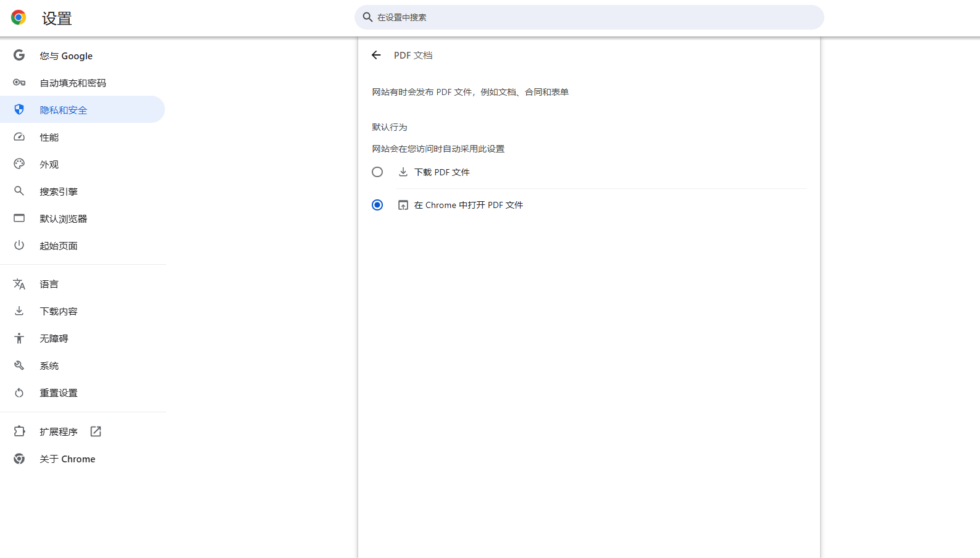Open 系统 settings section
980x558 pixels.
pyautogui.click(x=82, y=365)
